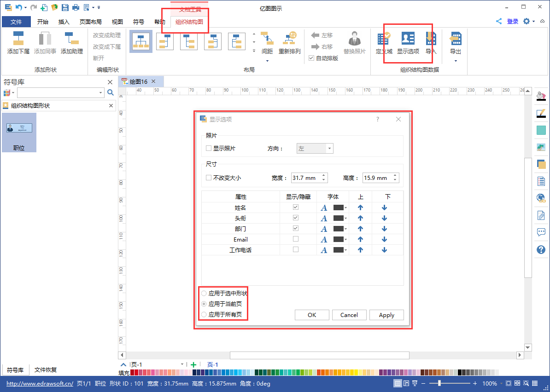Open the Fill paint bucket side panel
Screen dimensions: 550x392
(x=541, y=96)
